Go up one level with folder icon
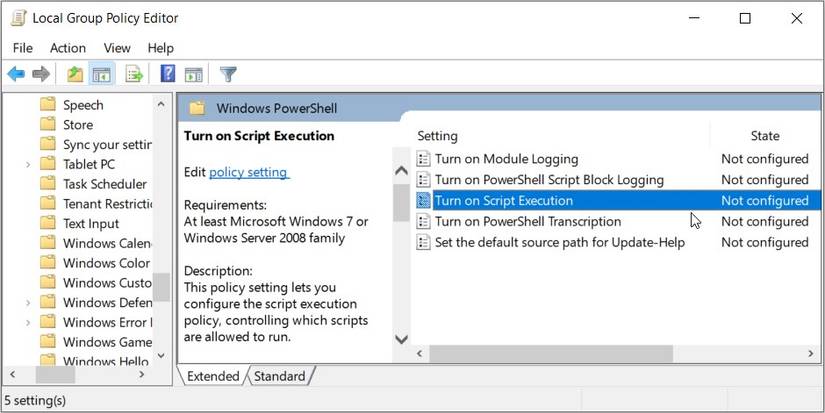This screenshot has height=413, width=825. click(75, 74)
